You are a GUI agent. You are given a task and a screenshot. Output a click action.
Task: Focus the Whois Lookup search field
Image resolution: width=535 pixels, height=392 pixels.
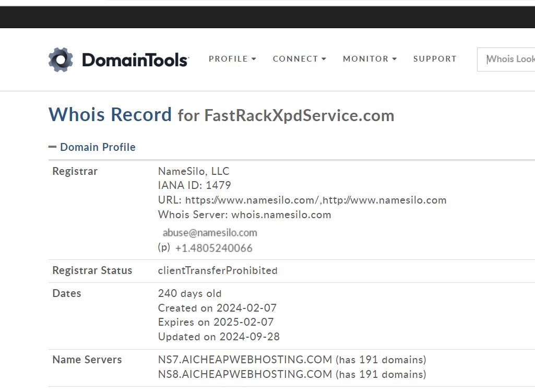tap(506, 60)
